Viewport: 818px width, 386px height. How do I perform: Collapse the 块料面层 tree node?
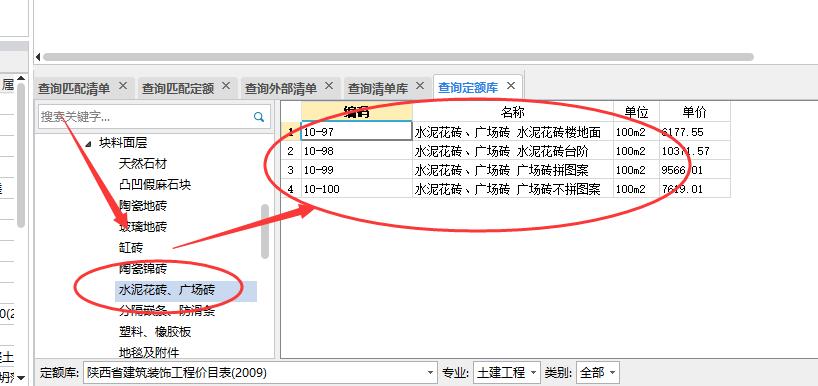point(88,143)
